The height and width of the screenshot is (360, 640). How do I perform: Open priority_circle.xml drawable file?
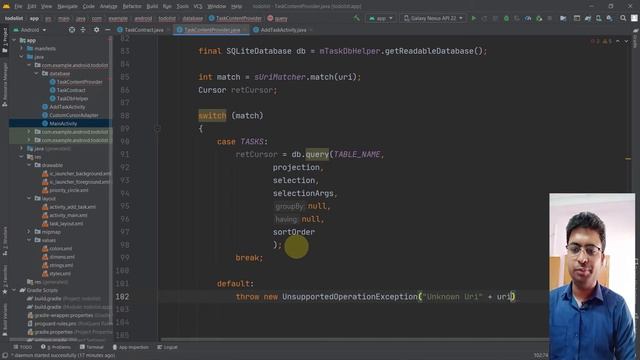tap(65, 190)
